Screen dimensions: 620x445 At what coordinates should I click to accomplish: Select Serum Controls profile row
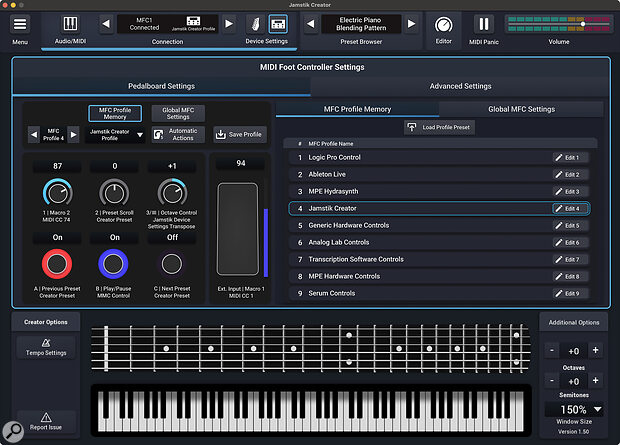pos(439,294)
